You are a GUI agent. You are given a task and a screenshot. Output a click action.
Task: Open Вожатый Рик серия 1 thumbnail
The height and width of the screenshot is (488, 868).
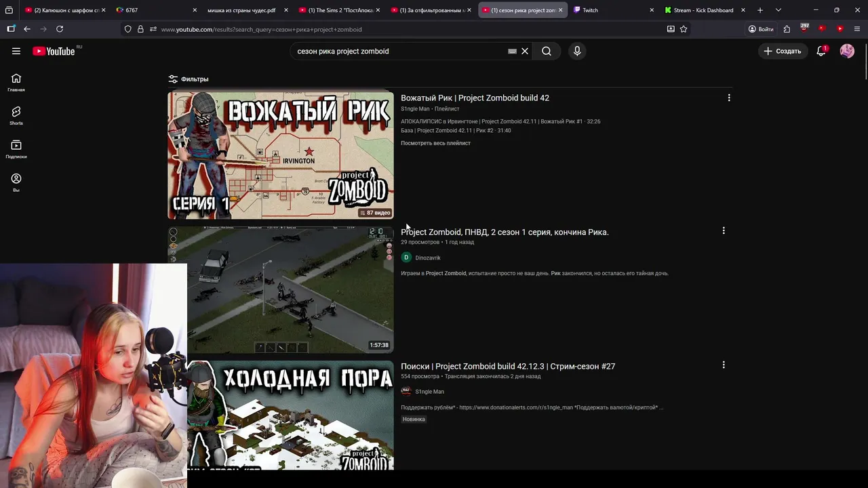(281, 155)
